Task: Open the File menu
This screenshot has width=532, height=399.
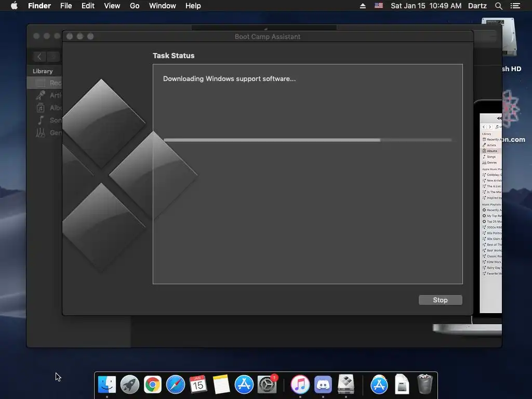Action: pos(66,6)
